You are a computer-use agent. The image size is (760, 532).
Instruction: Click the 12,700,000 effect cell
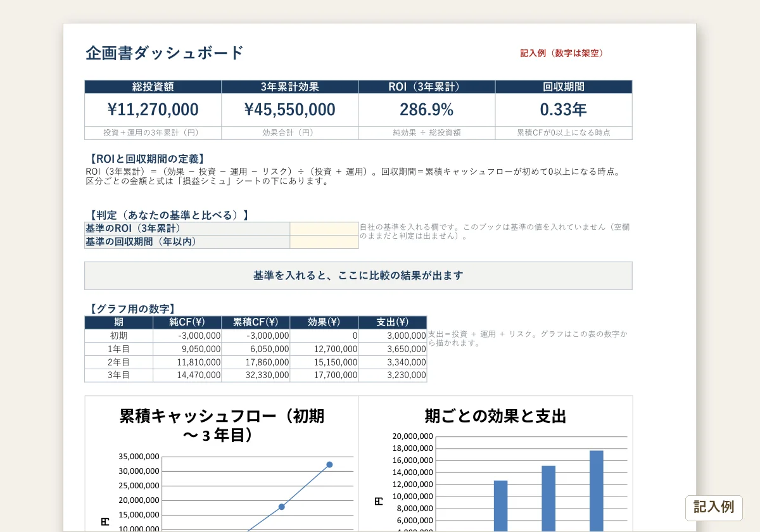[x=324, y=349]
